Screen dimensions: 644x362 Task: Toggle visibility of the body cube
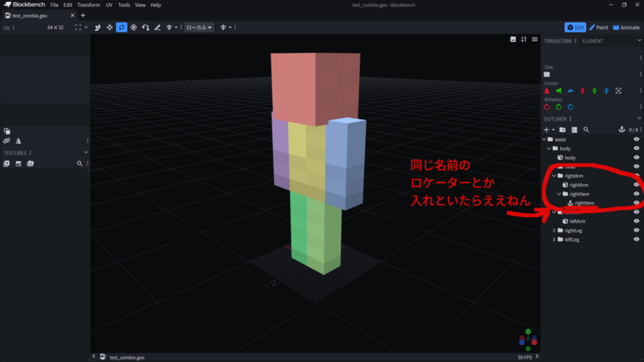pyautogui.click(x=636, y=158)
